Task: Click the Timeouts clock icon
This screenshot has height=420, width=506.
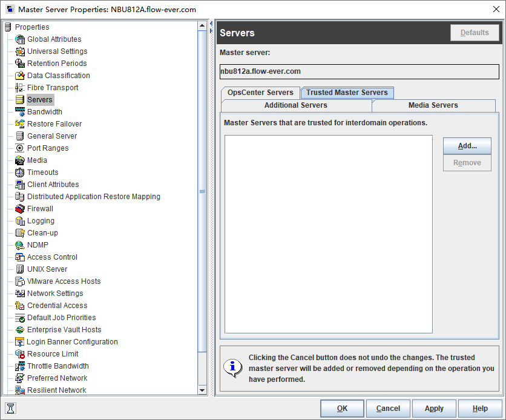Action: (20, 172)
